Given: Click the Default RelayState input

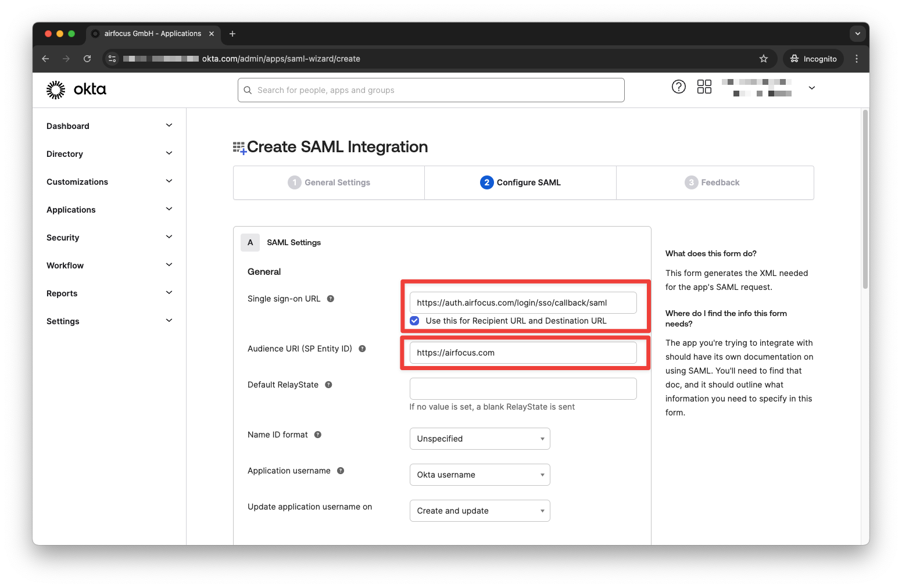Looking at the screenshot, I should (x=523, y=389).
